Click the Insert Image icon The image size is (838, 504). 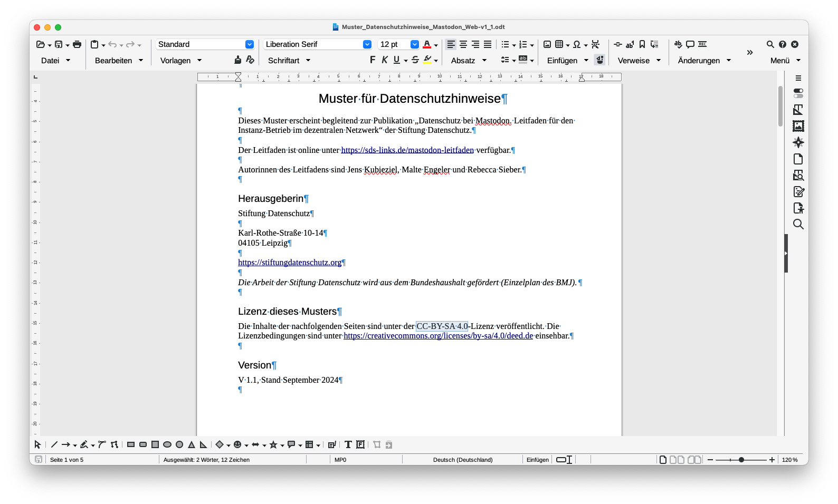[x=547, y=44]
